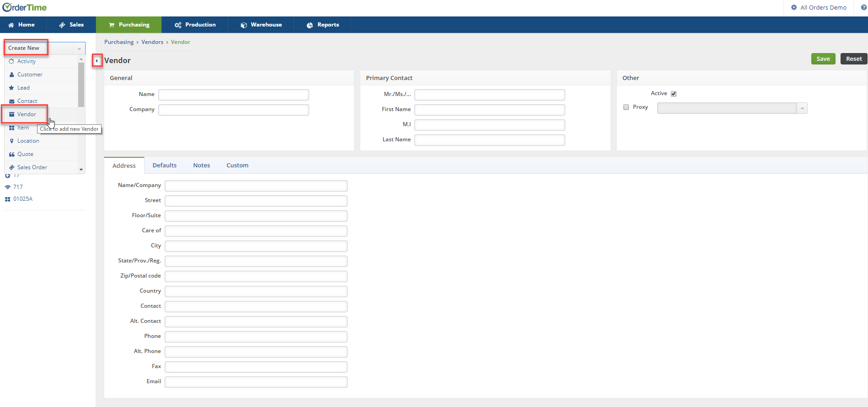Toggle the Active checkbox
This screenshot has width=868, height=407.
click(x=674, y=94)
